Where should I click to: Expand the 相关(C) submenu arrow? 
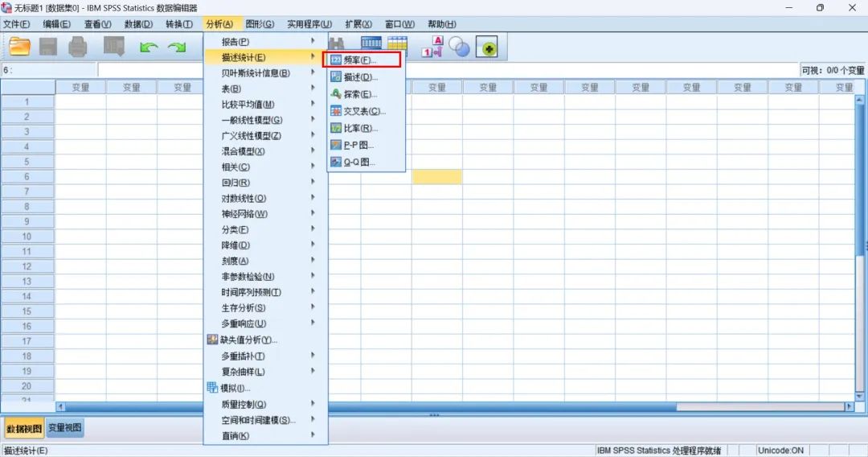coord(313,167)
